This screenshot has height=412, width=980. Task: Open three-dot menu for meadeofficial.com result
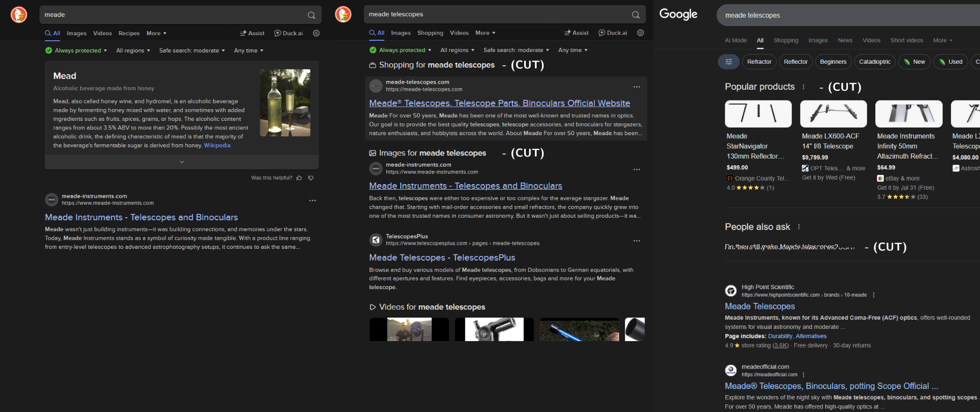click(x=803, y=374)
